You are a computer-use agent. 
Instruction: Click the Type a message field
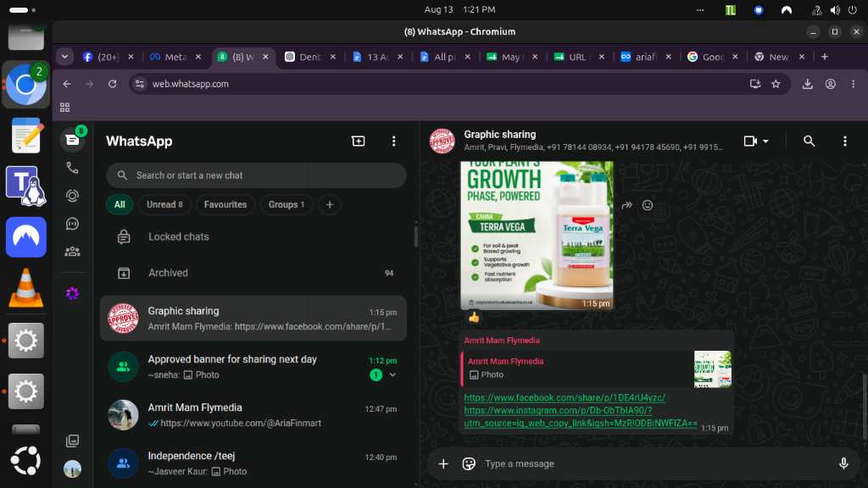pos(656,463)
